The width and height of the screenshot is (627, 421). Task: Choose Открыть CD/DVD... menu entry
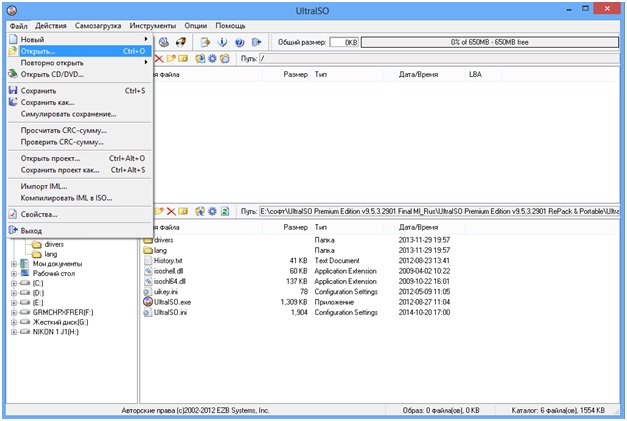[80, 74]
